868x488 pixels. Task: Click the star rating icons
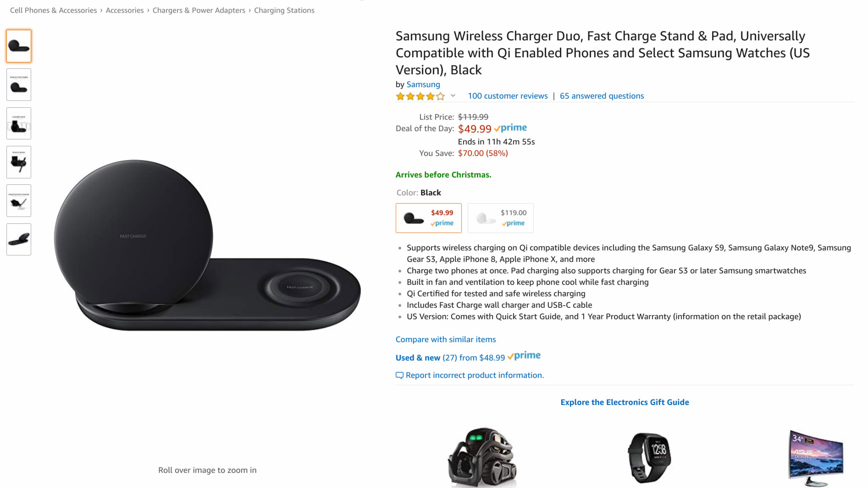click(420, 96)
